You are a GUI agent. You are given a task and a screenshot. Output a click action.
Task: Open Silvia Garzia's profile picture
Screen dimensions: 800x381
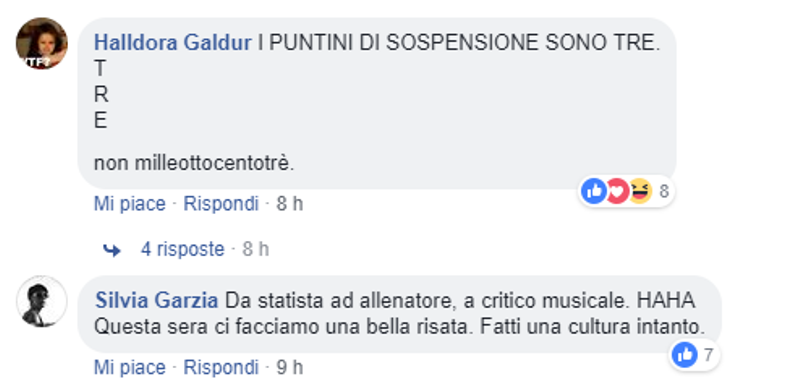coord(41,301)
